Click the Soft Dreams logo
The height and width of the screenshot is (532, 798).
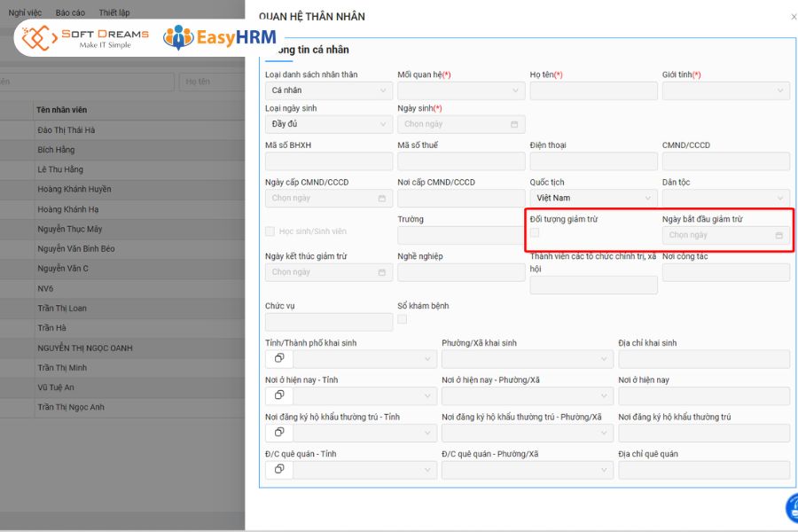[85, 38]
